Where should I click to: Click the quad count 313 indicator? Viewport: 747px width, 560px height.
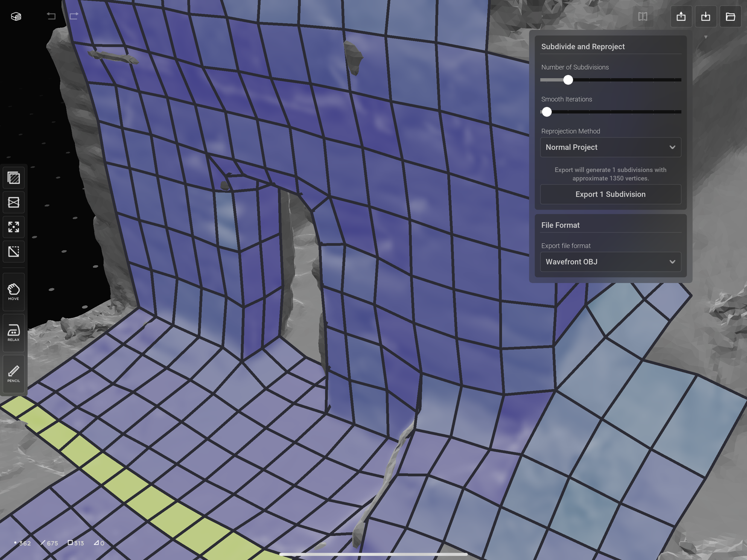[x=76, y=543]
